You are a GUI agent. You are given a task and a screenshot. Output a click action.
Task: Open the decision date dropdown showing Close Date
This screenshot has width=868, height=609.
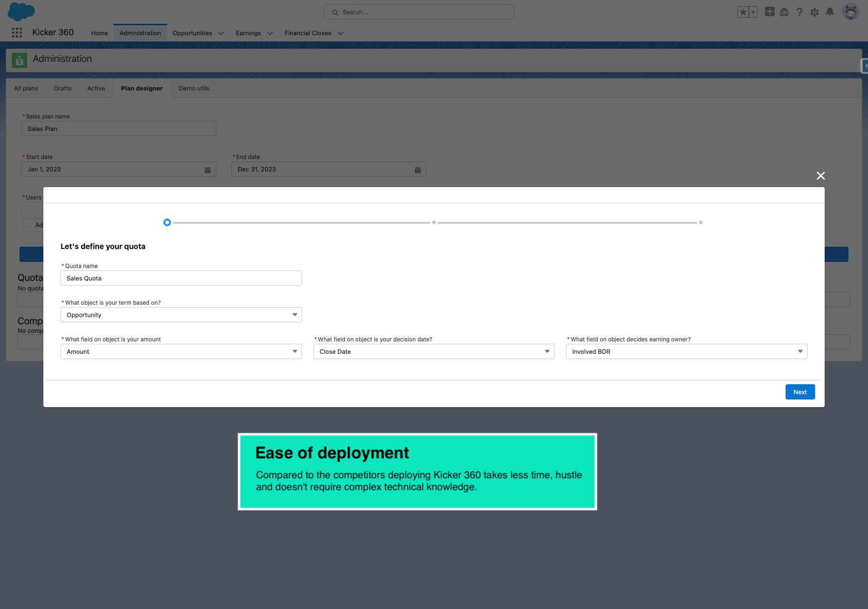(434, 351)
